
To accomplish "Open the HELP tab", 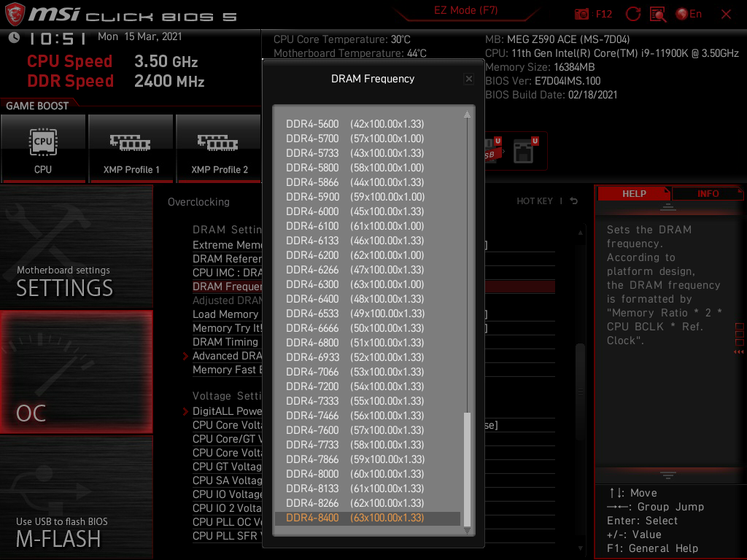I will click(634, 193).
